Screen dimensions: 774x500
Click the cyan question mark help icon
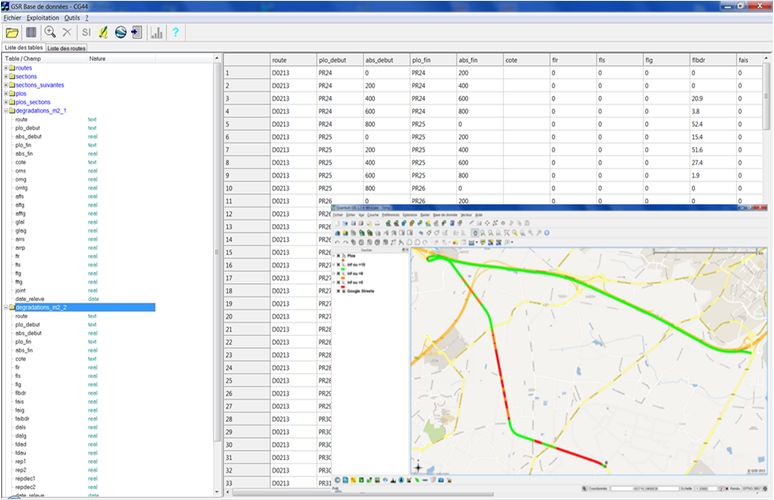point(176,33)
